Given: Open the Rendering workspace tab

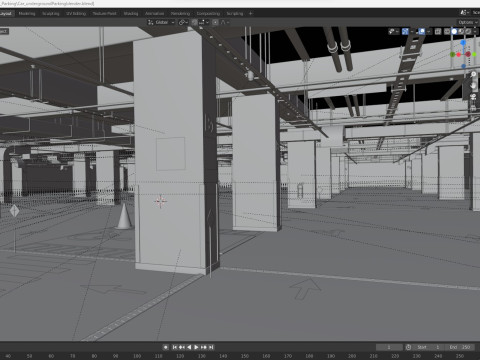Looking at the screenshot, I should tap(180, 13).
